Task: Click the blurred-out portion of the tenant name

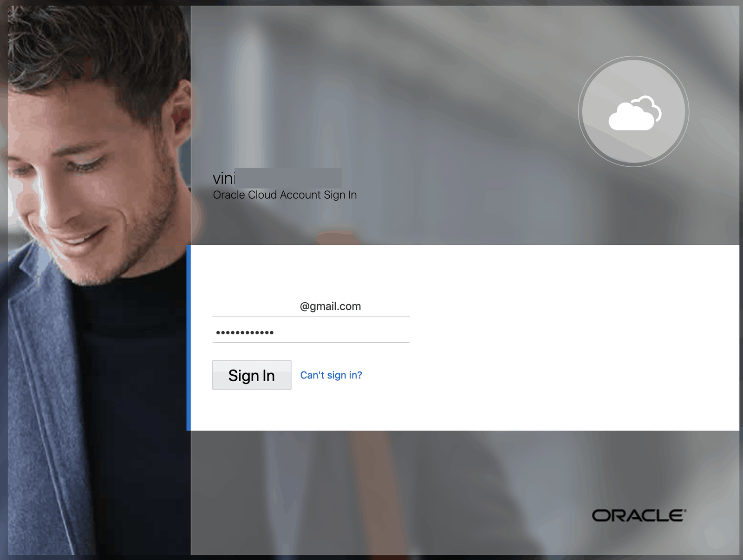Action: click(288, 178)
